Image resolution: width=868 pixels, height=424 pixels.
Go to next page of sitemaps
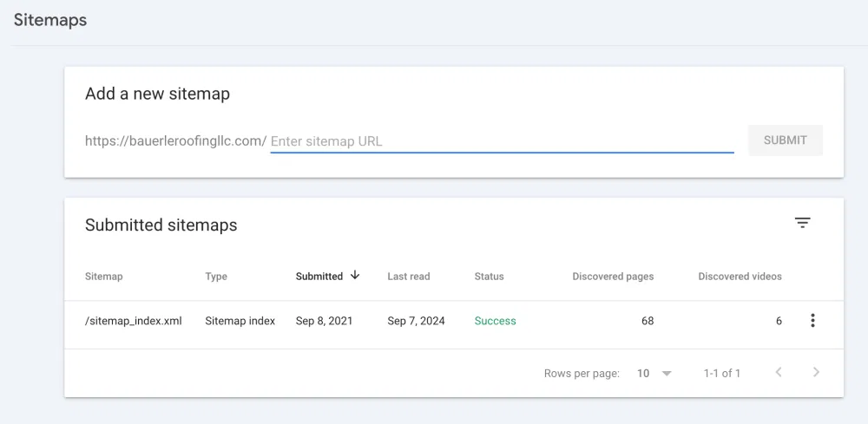pos(816,372)
